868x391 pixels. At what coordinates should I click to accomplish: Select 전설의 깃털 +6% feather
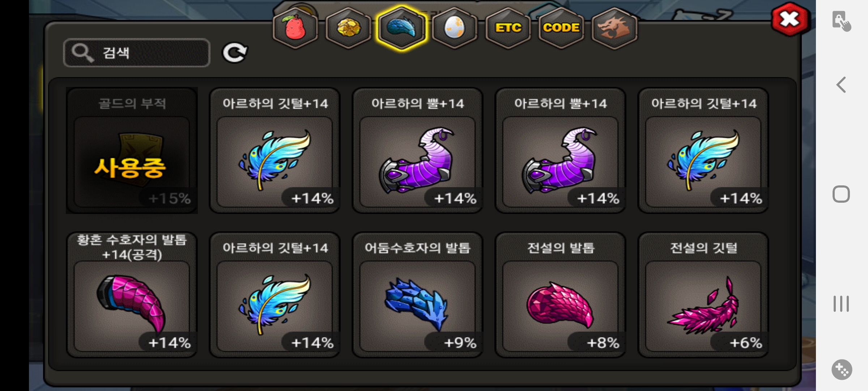click(x=703, y=295)
